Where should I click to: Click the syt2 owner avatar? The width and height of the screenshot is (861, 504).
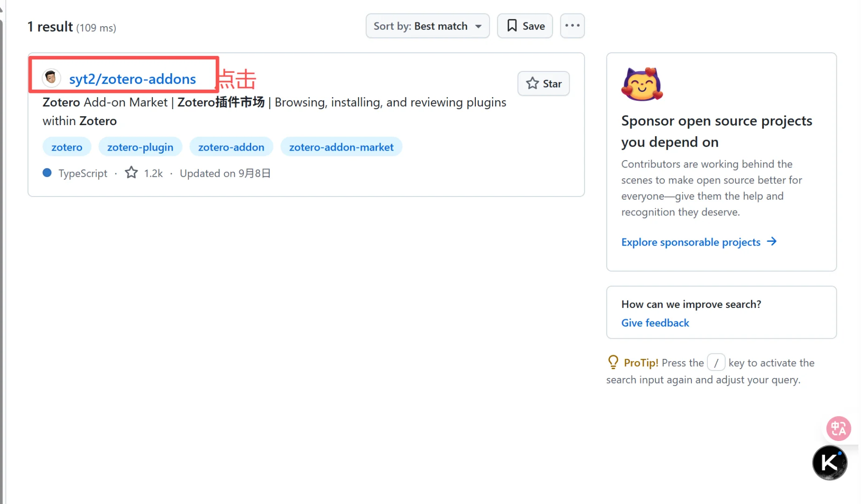click(x=51, y=77)
